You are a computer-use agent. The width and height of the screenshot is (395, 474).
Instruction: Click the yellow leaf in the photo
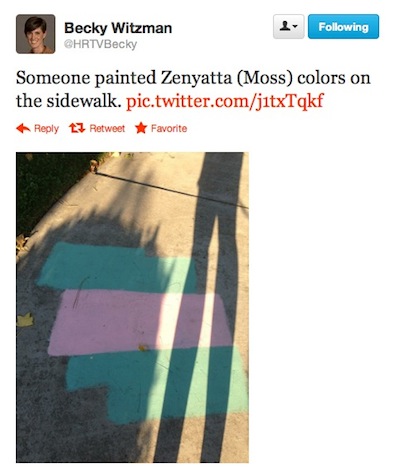click(x=25, y=320)
